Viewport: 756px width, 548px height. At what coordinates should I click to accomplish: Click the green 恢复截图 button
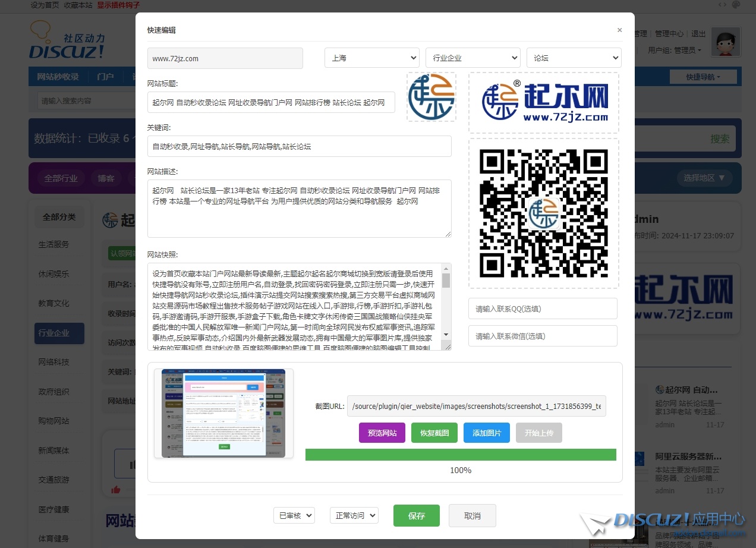(x=434, y=433)
